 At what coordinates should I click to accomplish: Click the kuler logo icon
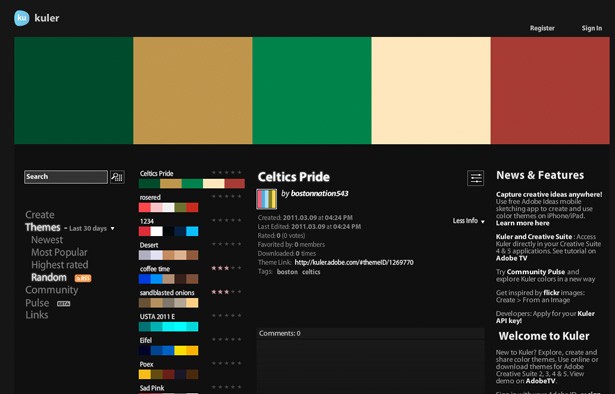click(22, 18)
